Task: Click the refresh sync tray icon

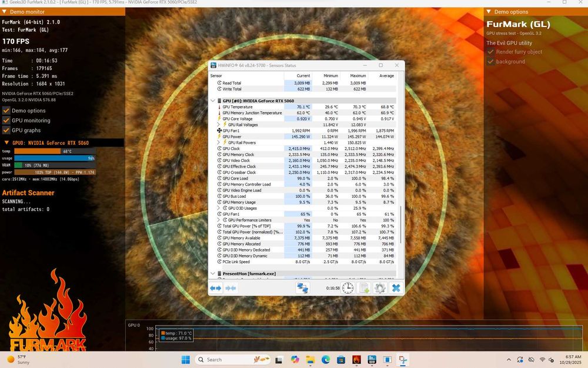Action: (520, 360)
